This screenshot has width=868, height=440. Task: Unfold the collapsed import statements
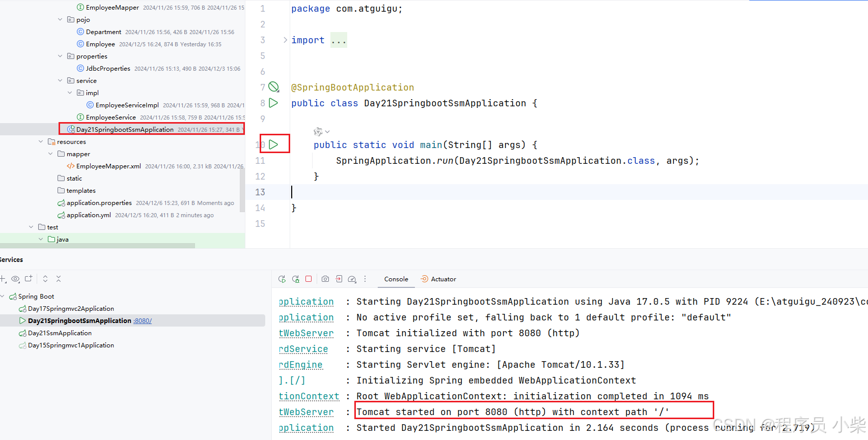point(285,40)
